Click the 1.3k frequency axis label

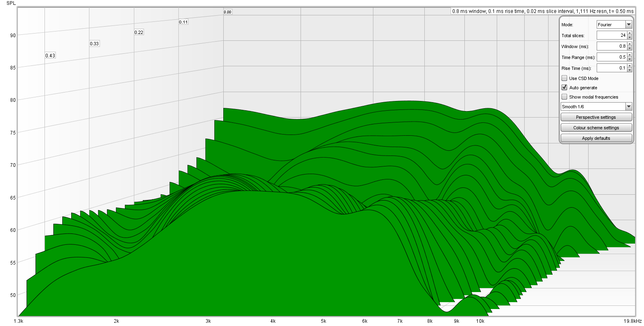(x=19, y=321)
